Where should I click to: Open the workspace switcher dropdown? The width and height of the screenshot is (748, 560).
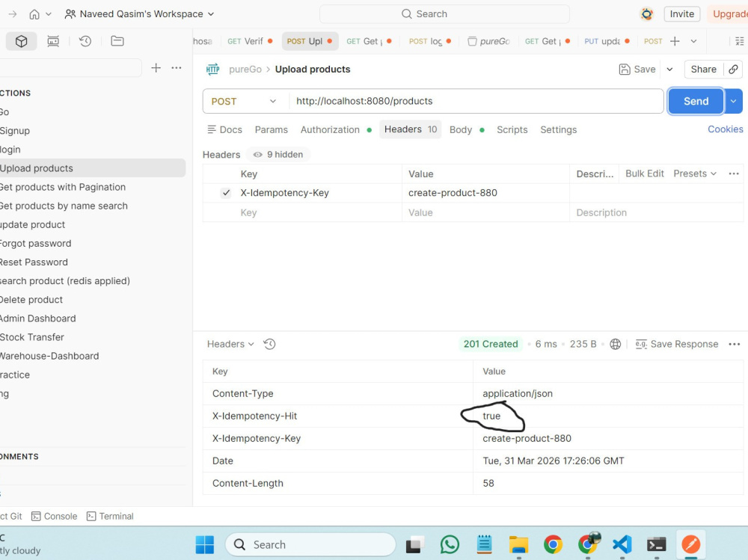(x=139, y=14)
